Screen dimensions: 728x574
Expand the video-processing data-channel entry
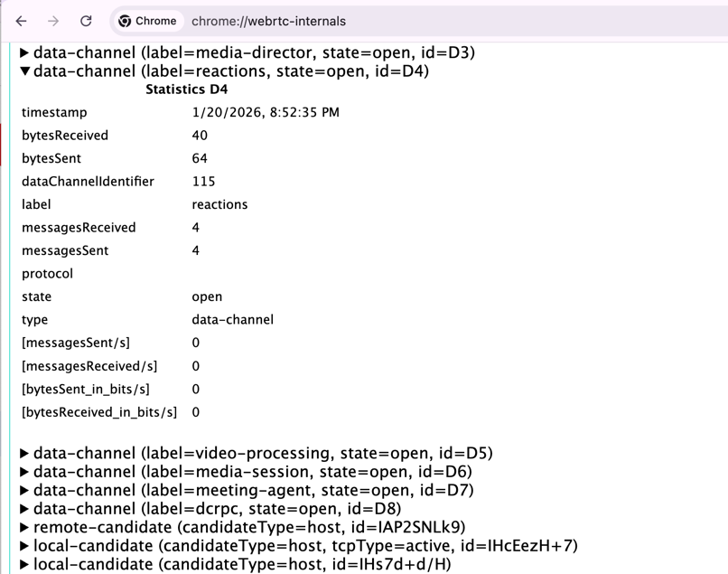tap(24, 452)
